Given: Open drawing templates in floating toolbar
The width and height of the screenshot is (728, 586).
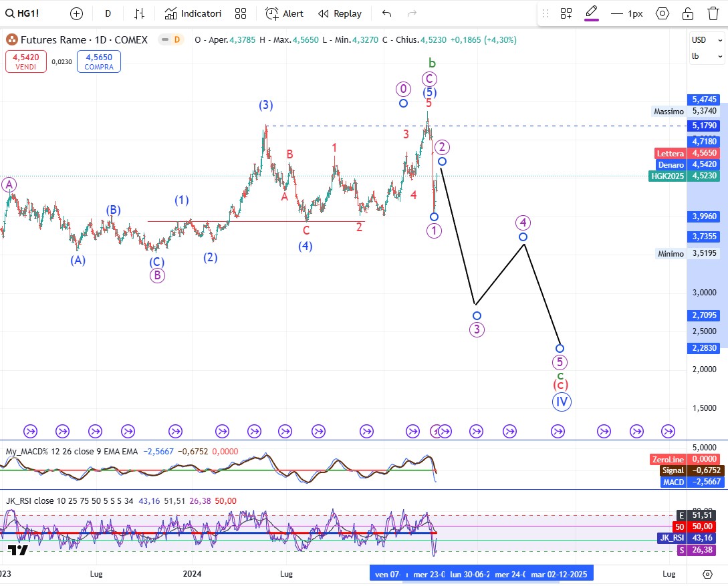Looking at the screenshot, I should [x=566, y=13].
